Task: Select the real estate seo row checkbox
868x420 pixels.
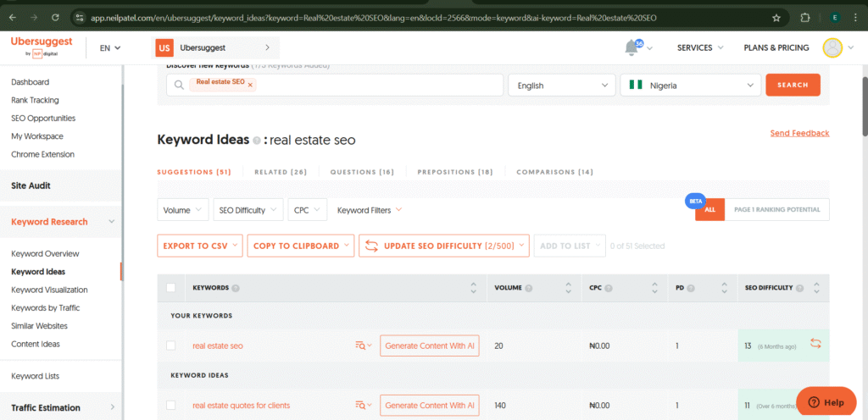Action: click(x=171, y=346)
